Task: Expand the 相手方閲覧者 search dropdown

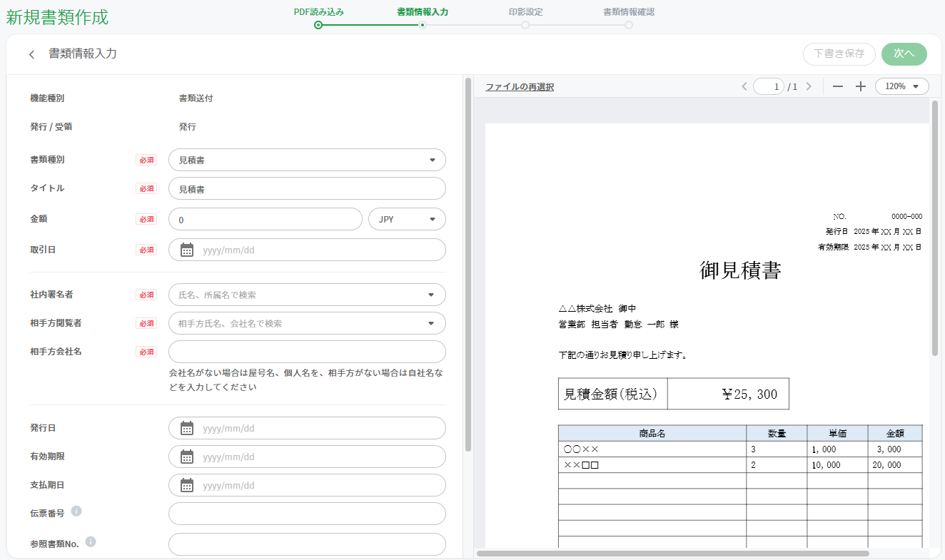Action: (307, 323)
